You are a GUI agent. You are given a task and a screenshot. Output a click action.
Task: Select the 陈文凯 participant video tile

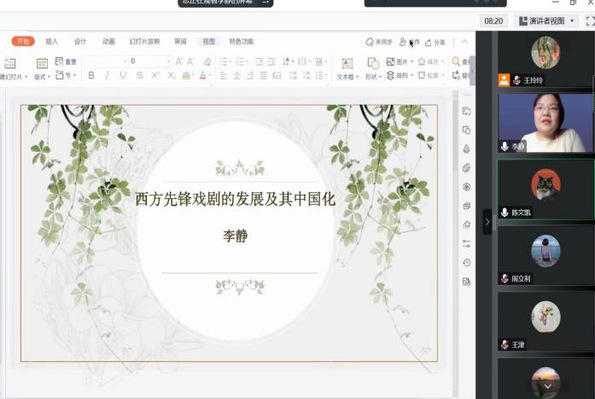click(x=546, y=189)
